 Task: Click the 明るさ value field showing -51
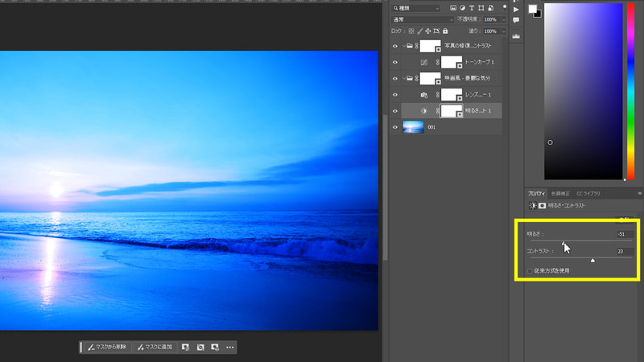click(625, 234)
